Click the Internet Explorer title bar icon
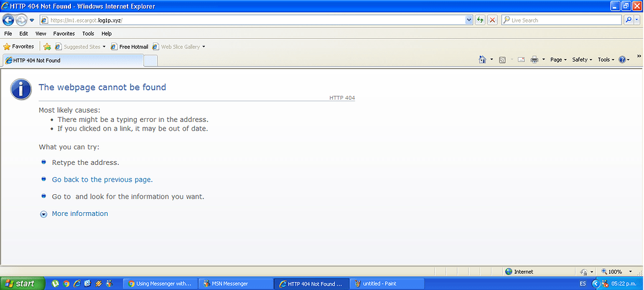Screen dimensions: 644x290 click(4, 6)
